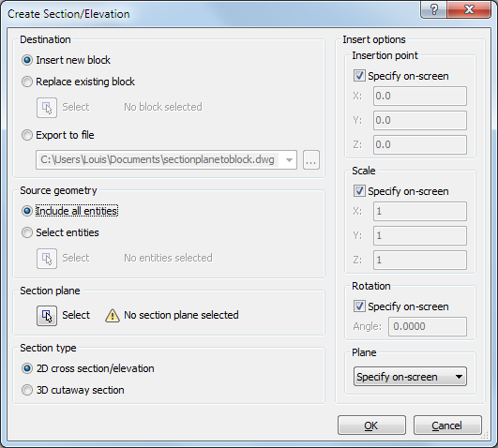Click the Insertion point X field
This screenshot has height=448, width=498.
[x=420, y=96]
